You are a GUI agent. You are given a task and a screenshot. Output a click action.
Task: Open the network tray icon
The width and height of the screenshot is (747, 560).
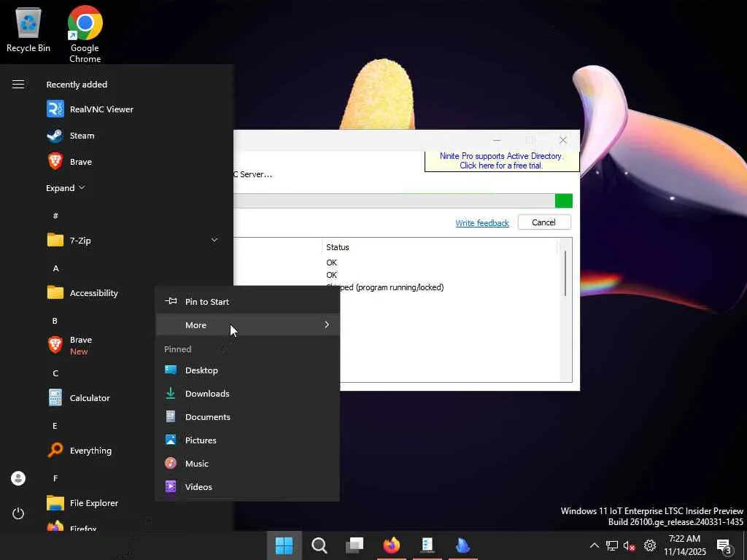[612, 545]
